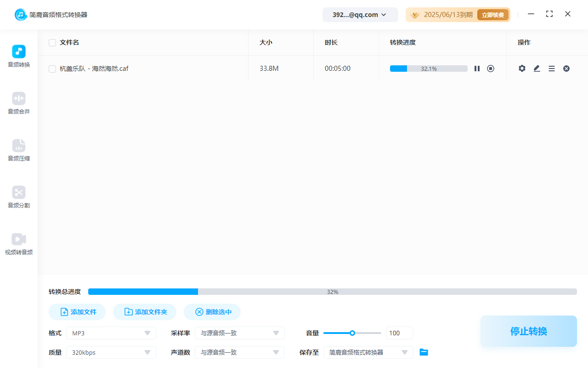The width and height of the screenshot is (588, 368).
Task: Stop conversion of 杭盖乐队 file
Action: point(491,69)
